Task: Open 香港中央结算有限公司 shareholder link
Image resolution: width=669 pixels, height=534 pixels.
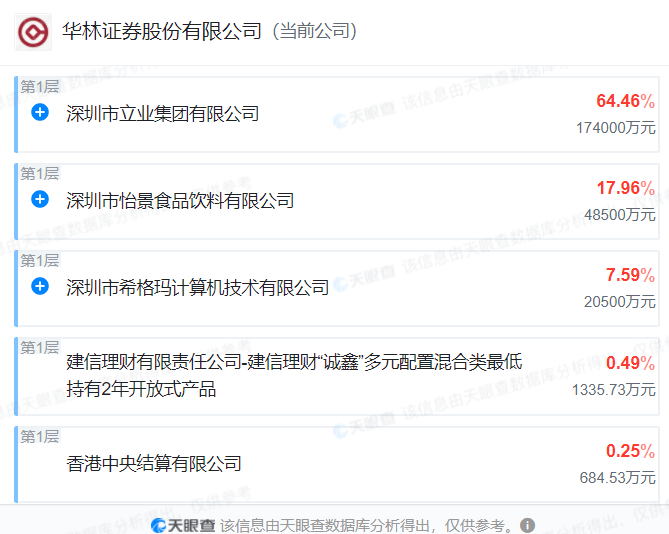Action: (x=154, y=464)
